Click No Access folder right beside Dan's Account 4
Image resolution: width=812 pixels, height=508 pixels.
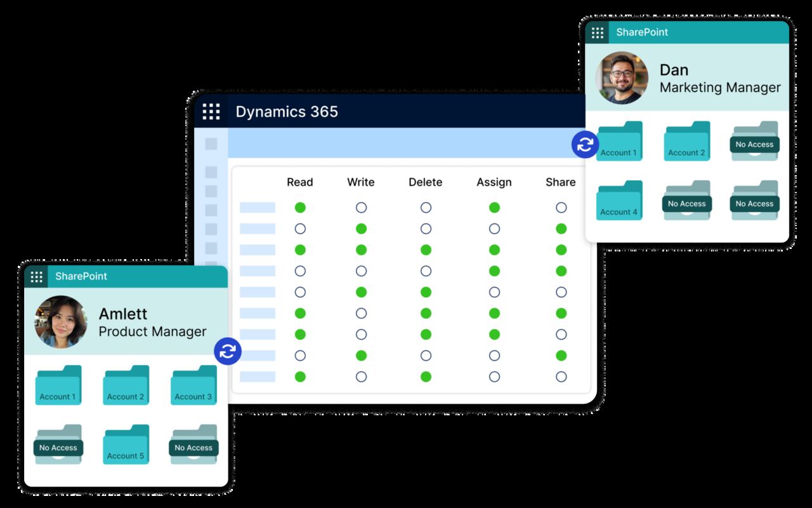pos(687,201)
